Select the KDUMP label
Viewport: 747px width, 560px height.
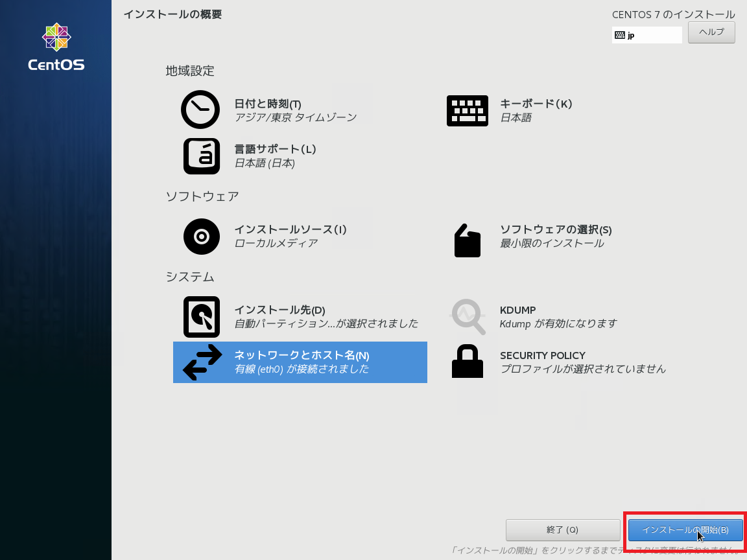pyautogui.click(x=518, y=310)
